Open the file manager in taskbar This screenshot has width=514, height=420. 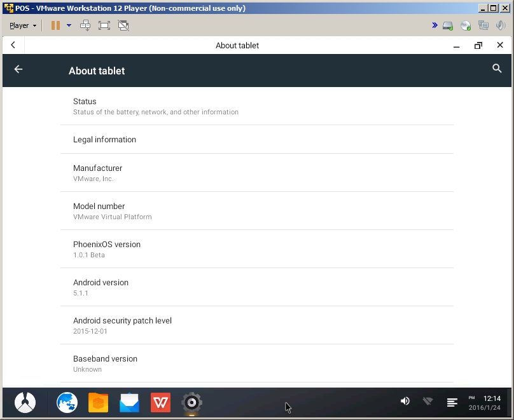pos(98,402)
